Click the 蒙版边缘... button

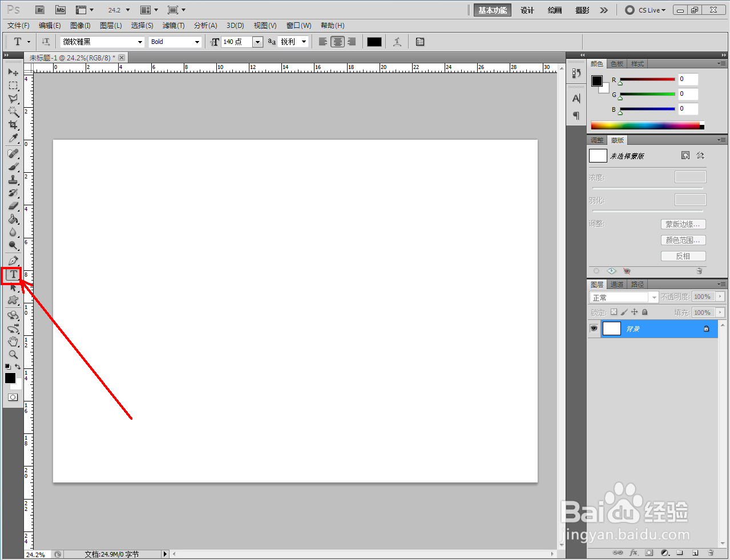coord(683,224)
